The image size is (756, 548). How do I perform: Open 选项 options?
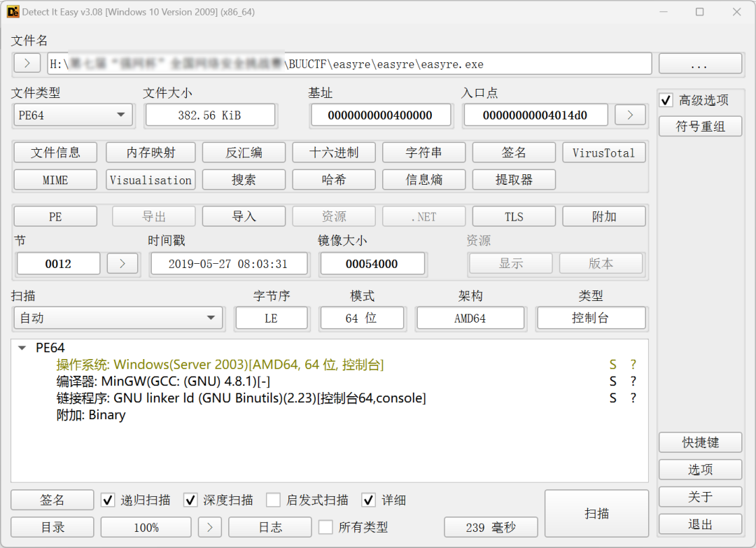[700, 470]
